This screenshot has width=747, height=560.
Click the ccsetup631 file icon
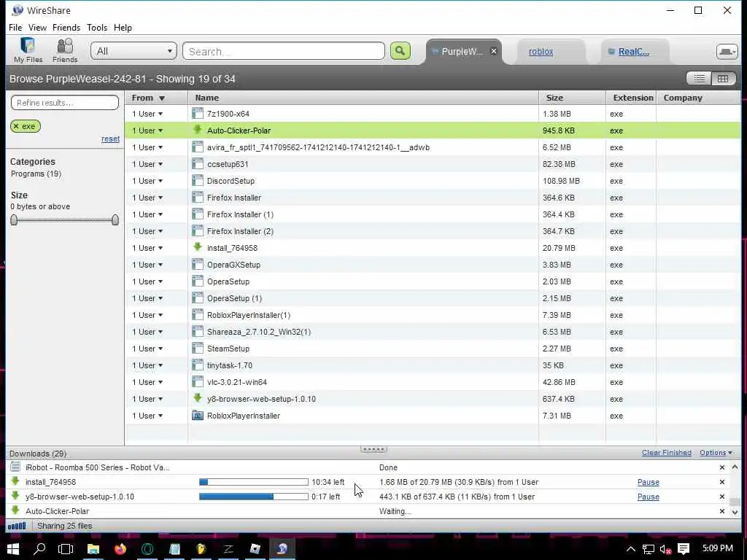[198, 164]
